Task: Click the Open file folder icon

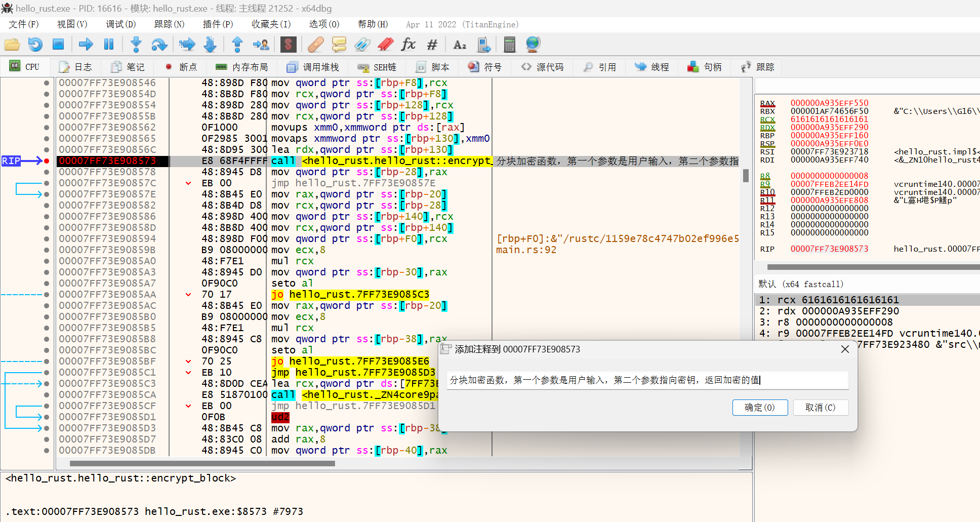Action: [12, 45]
